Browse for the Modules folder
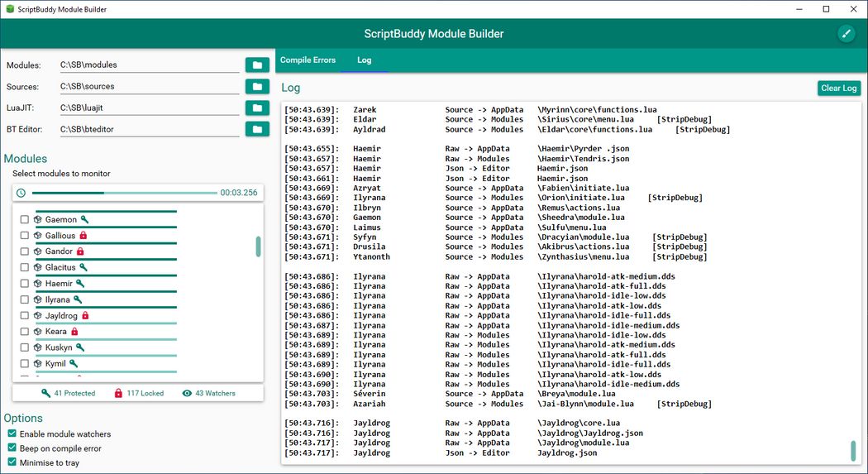868x474 pixels. pos(257,65)
